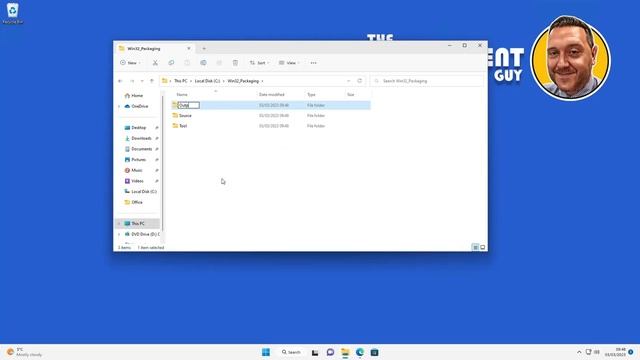Click the Cut scissors icon in toolbar

click(x=155, y=63)
